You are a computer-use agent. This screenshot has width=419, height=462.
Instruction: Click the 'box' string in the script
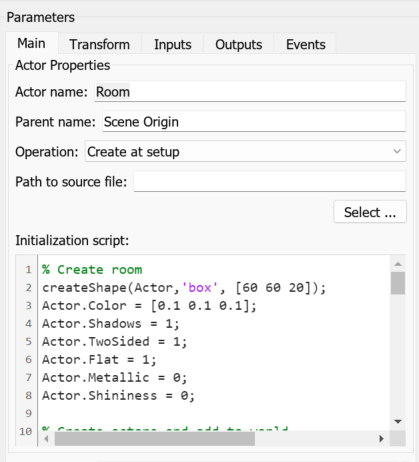[x=199, y=287]
